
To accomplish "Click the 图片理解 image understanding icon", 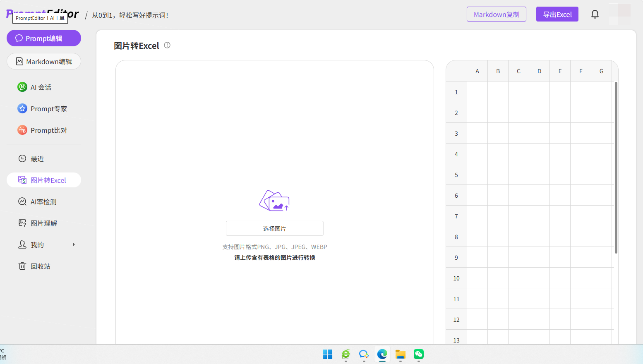I will 22,223.
